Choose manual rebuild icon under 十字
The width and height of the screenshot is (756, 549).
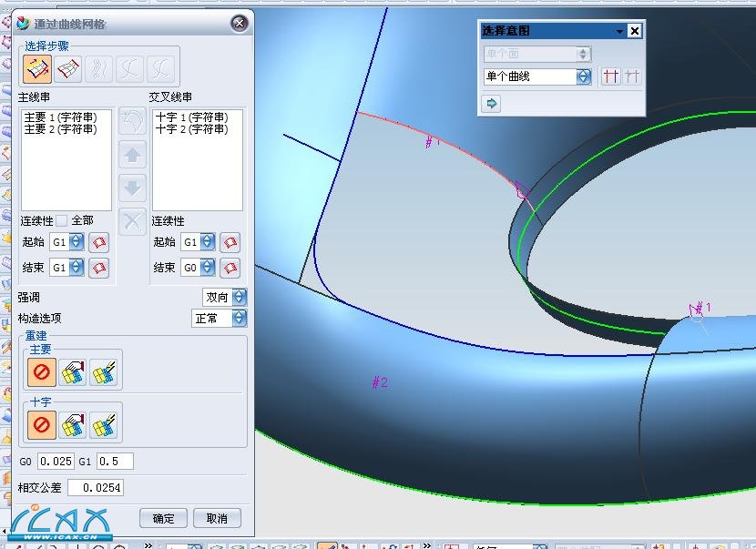click(x=73, y=424)
